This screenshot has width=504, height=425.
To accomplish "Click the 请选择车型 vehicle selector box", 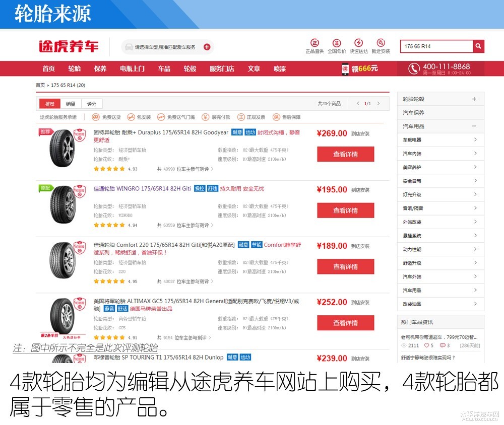I will (167, 47).
